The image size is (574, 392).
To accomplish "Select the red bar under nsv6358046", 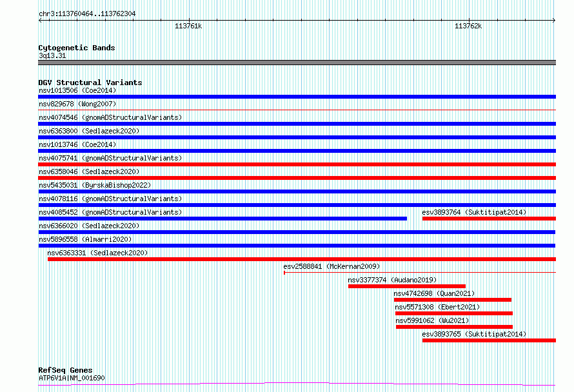I will (297, 178).
